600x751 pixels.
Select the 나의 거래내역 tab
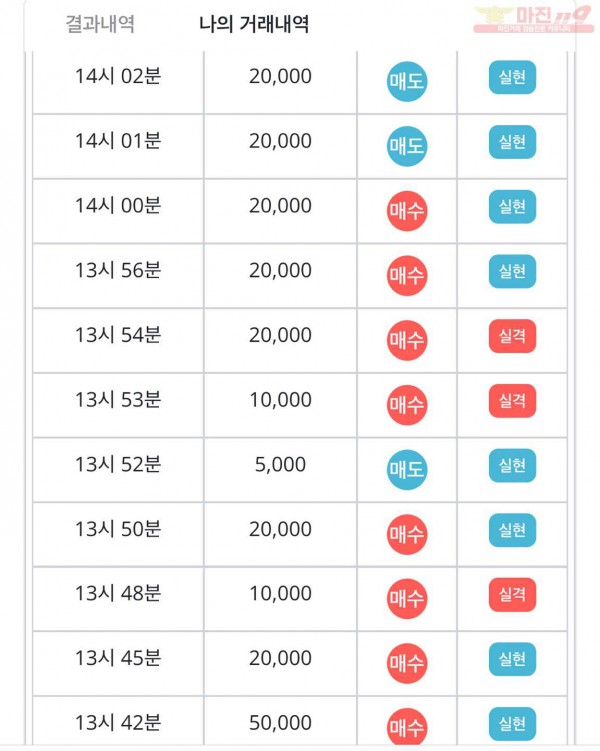pyautogui.click(x=254, y=24)
